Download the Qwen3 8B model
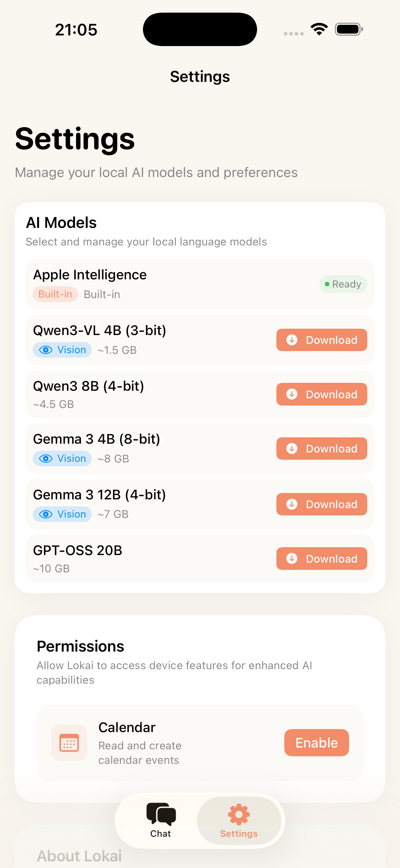Image resolution: width=400 pixels, height=868 pixels. point(321,394)
